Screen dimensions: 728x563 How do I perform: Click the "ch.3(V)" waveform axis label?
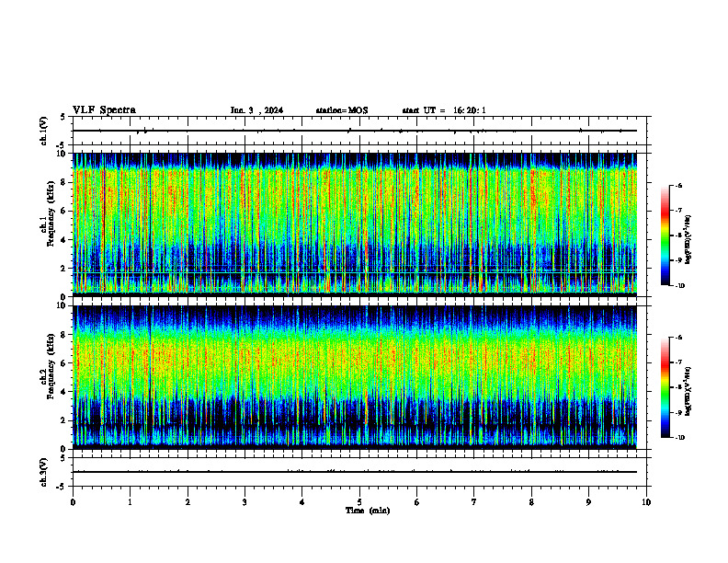[x=44, y=473]
